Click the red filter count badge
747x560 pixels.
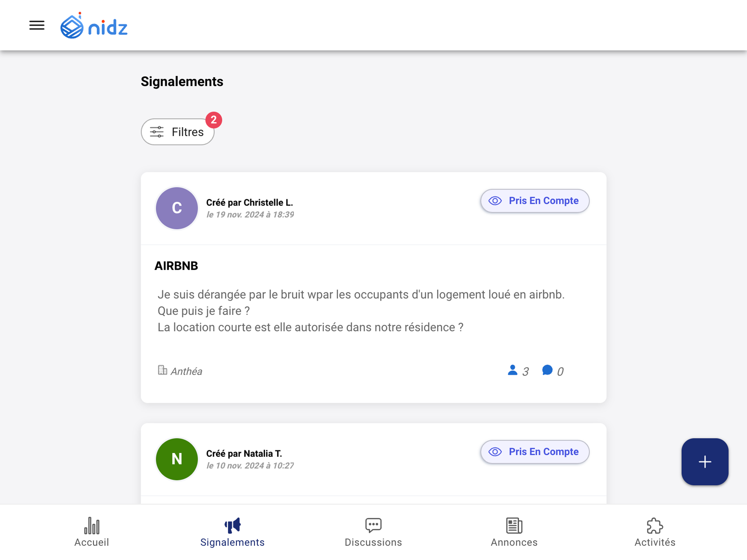pyautogui.click(x=214, y=120)
